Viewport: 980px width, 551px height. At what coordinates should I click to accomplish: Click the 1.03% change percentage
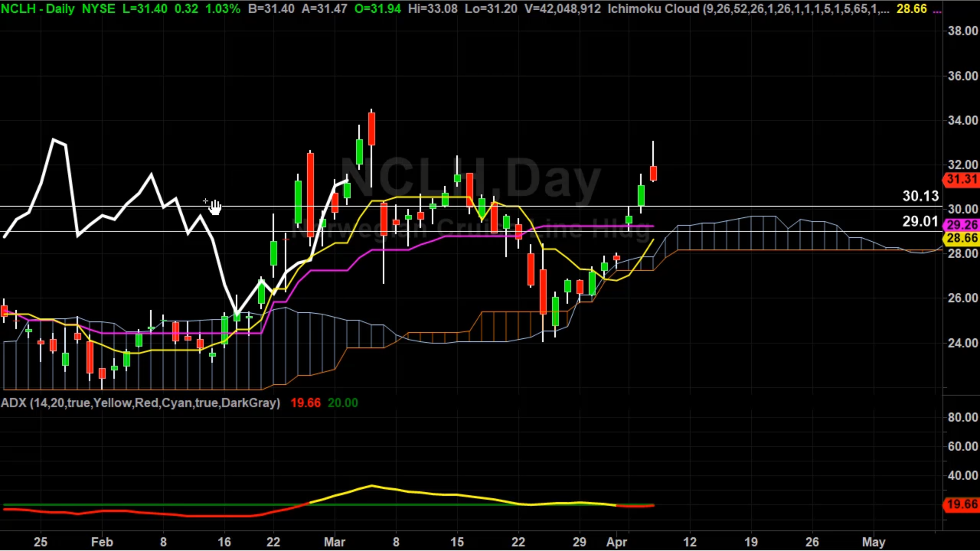[x=223, y=9]
